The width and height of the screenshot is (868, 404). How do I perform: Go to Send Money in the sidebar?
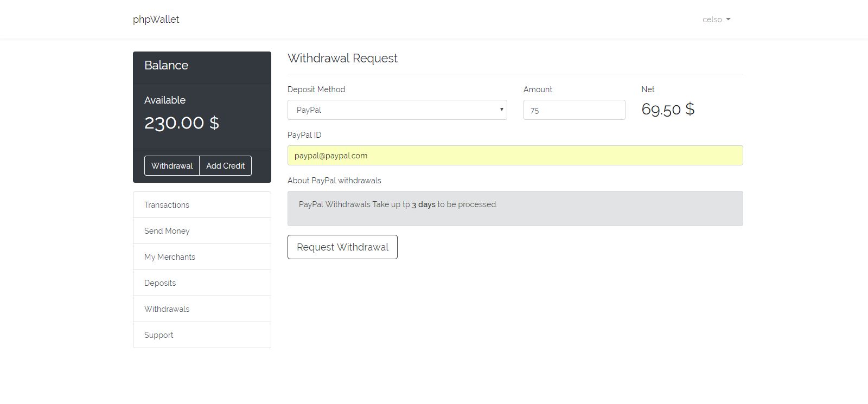click(x=202, y=231)
